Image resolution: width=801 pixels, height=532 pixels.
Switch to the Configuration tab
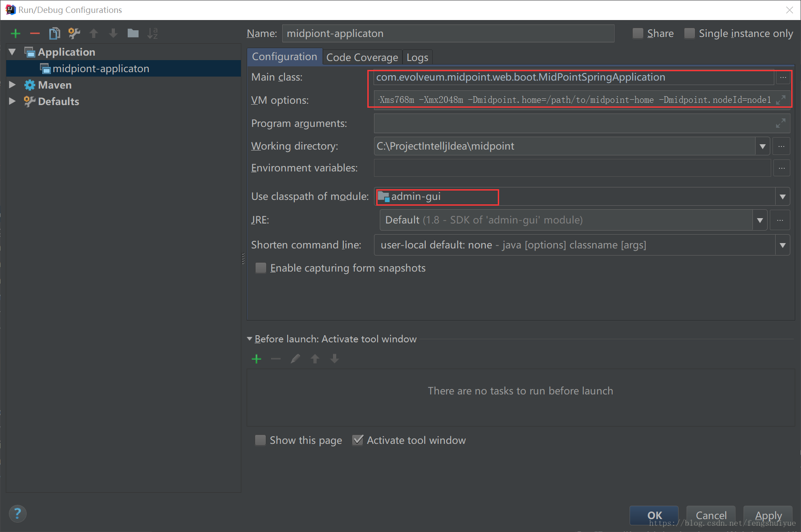click(285, 57)
